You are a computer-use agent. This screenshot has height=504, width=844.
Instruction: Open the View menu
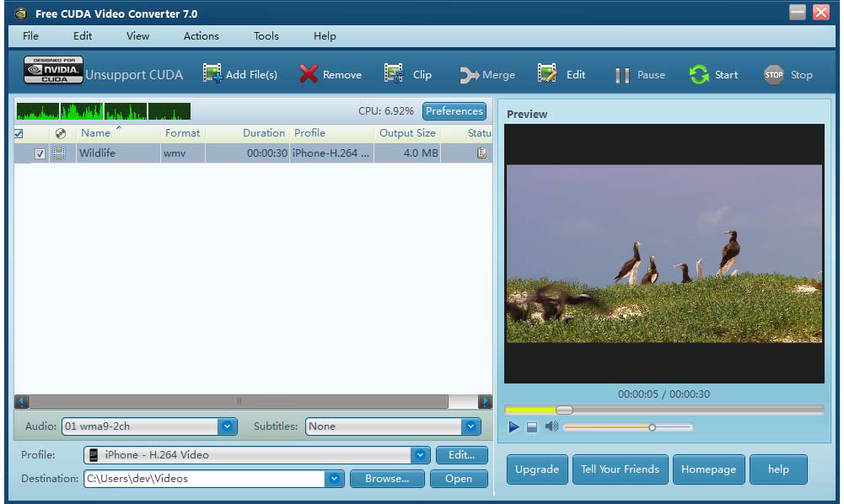[137, 36]
